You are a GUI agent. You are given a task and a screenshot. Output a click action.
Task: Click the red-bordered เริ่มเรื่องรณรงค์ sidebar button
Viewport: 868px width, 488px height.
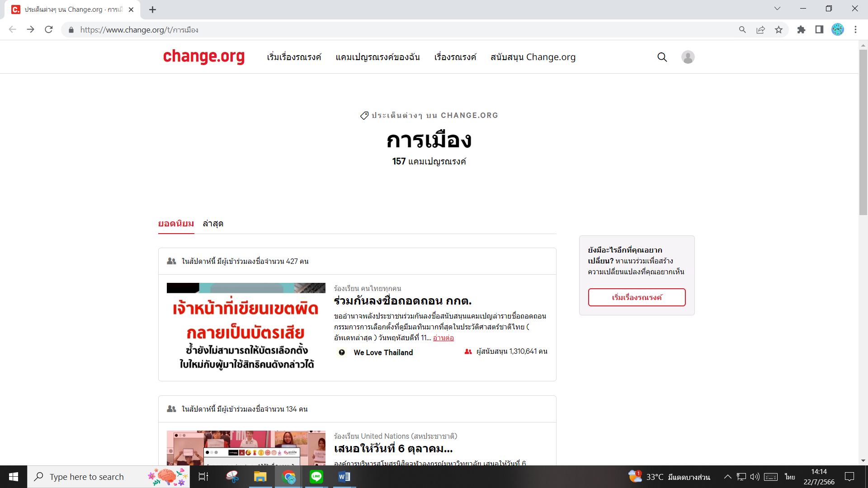click(637, 297)
